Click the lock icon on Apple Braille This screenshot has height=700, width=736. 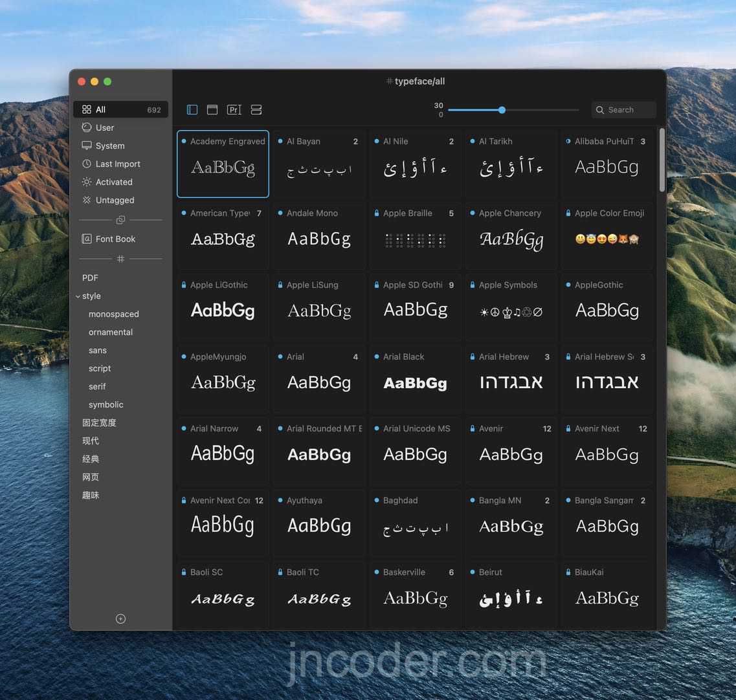click(377, 213)
